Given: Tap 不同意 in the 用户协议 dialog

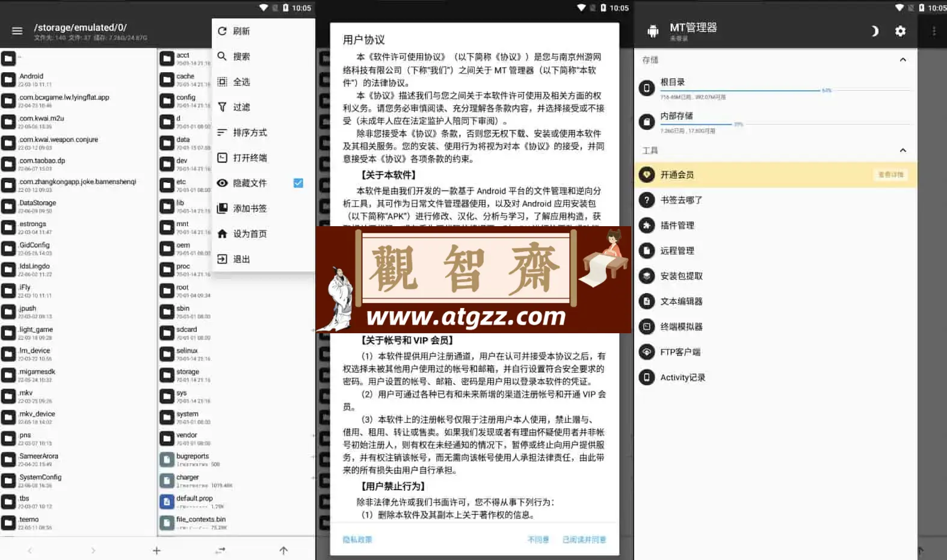Looking at the screenshot, I should pos(538,540).
